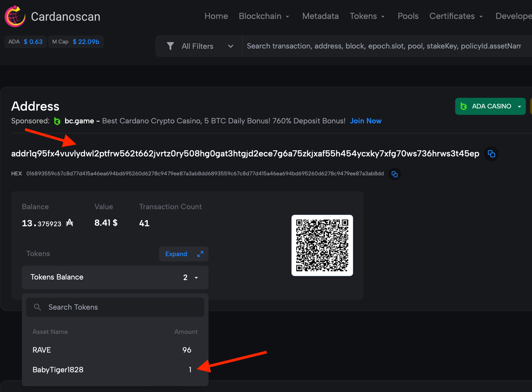
Task: Click the All Filters funnel icon
Action: pos(170,46)
